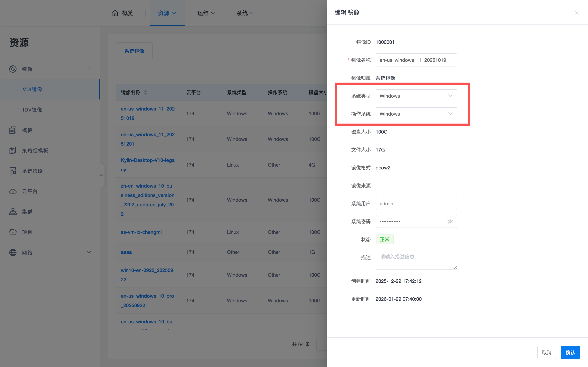Click the 取消 button
588x367 pixels.
pos(546,352)
